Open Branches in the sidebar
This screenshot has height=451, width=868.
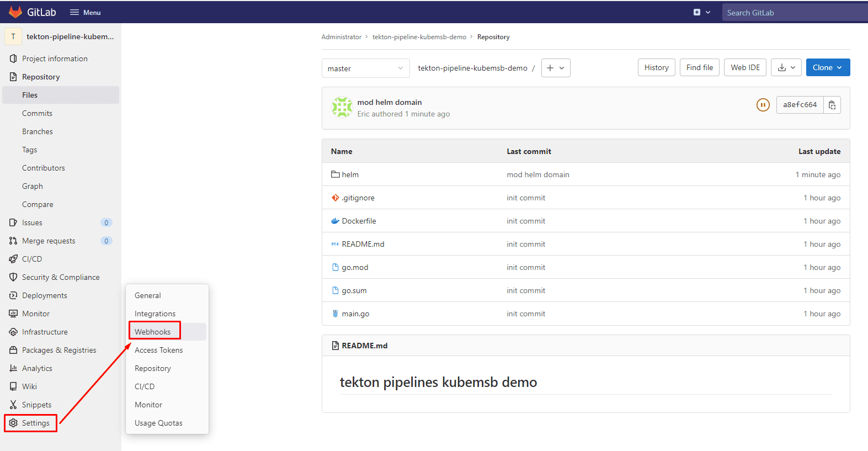[x=38, y=131]
